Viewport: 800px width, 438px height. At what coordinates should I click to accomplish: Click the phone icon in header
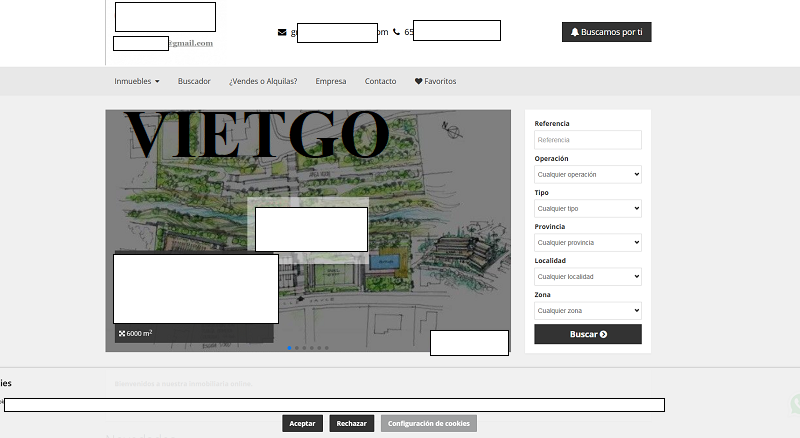click(396, 32)
